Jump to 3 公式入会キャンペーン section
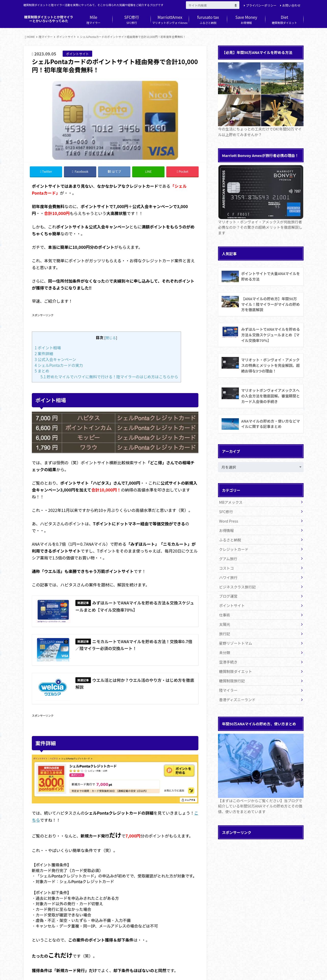This screenshot has height=980, width=327. (x=55, y=359)
